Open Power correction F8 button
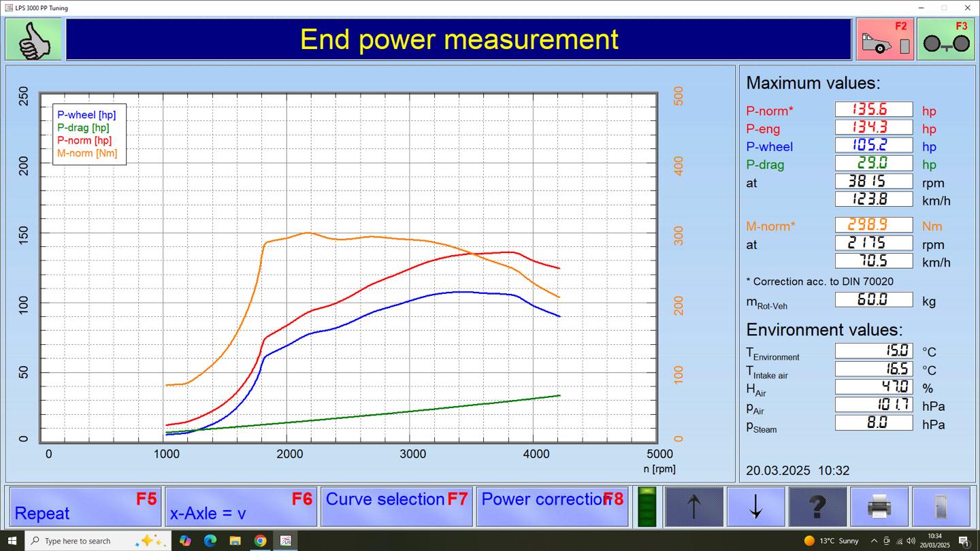Viewport: 980px width, 551px height. (x=552, y=507)
